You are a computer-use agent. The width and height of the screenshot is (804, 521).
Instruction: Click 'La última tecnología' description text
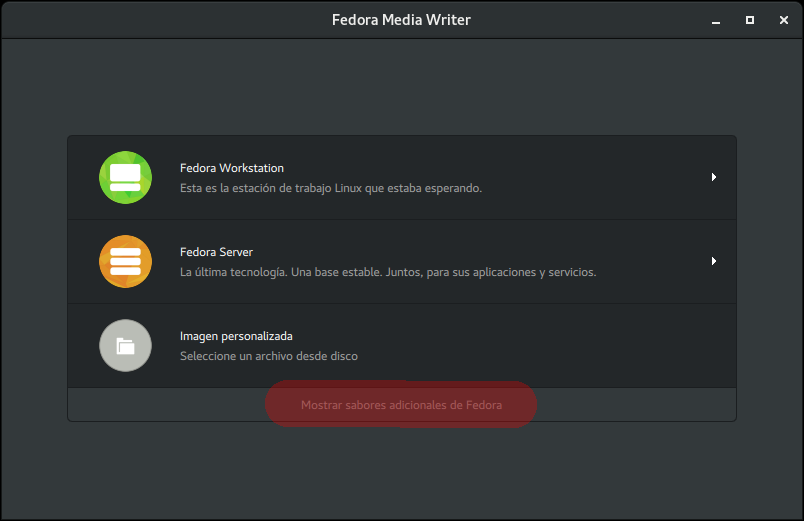coord(388,272)
